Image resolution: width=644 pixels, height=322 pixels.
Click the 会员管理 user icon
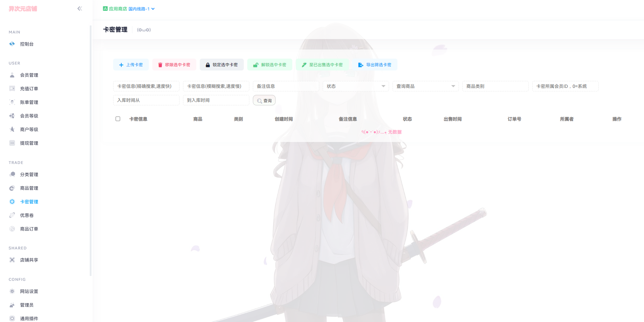click(12, 75)
